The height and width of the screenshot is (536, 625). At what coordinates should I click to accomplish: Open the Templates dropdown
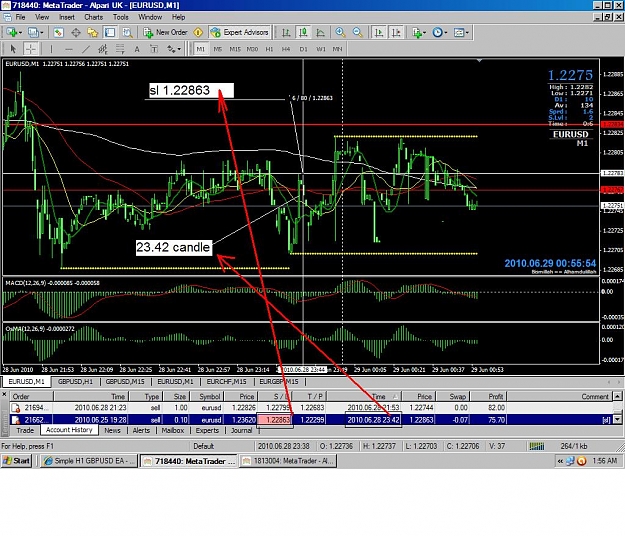[x=461, y=33]
